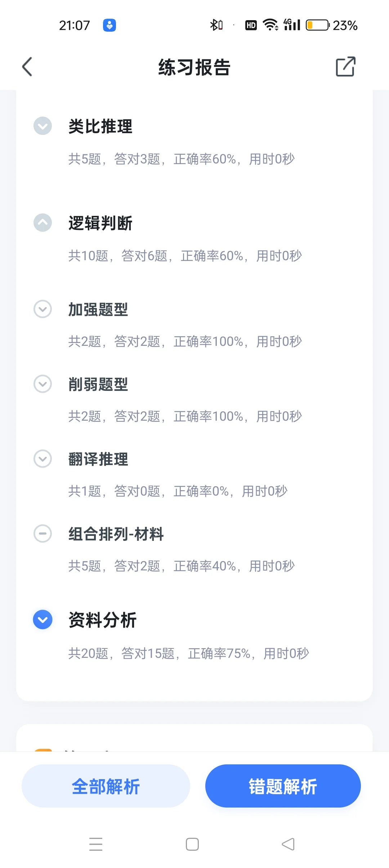The width and height of the screenshot is (389, 868).
Task: Expand the 类比推理 section chevron
Action: pos(43,126)
